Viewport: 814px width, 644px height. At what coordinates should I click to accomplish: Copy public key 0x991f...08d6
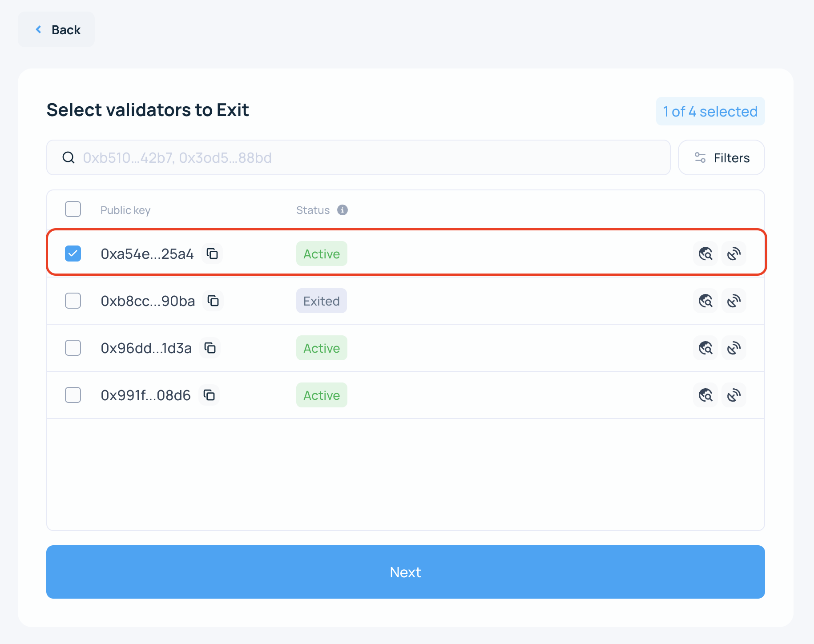coord(209,395)
